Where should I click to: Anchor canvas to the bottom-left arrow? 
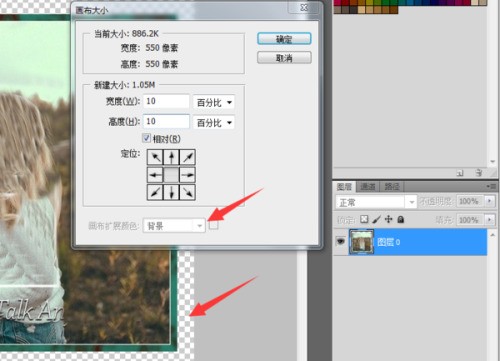(155, 192)
